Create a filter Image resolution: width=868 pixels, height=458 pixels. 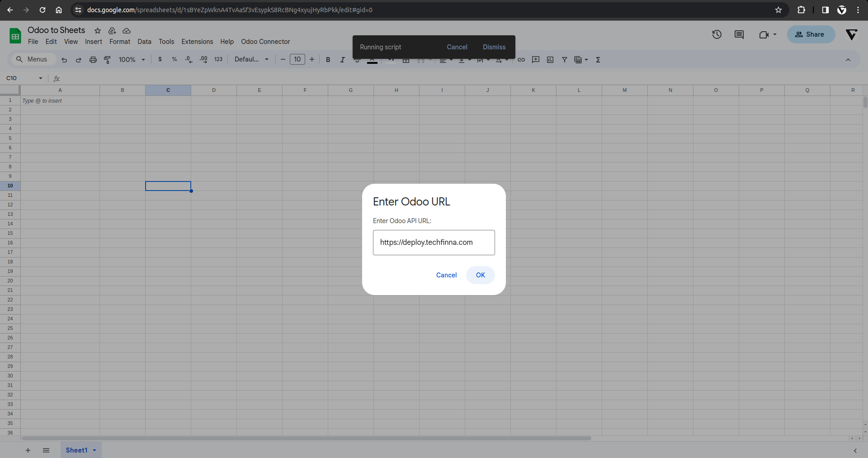click(565, 59)
